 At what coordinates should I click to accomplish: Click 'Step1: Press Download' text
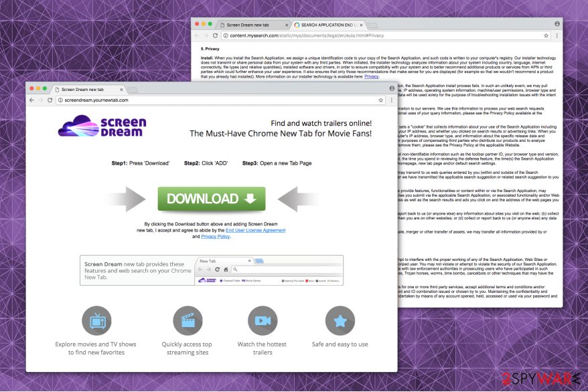(x=140, y=163)
